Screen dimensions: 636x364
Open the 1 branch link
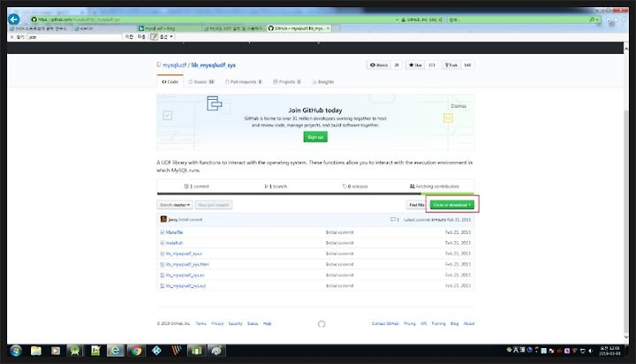276,186
